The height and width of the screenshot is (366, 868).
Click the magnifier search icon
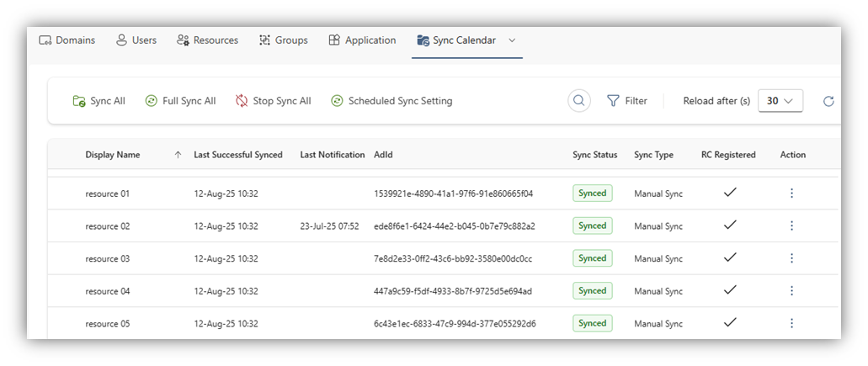[579, 101]
